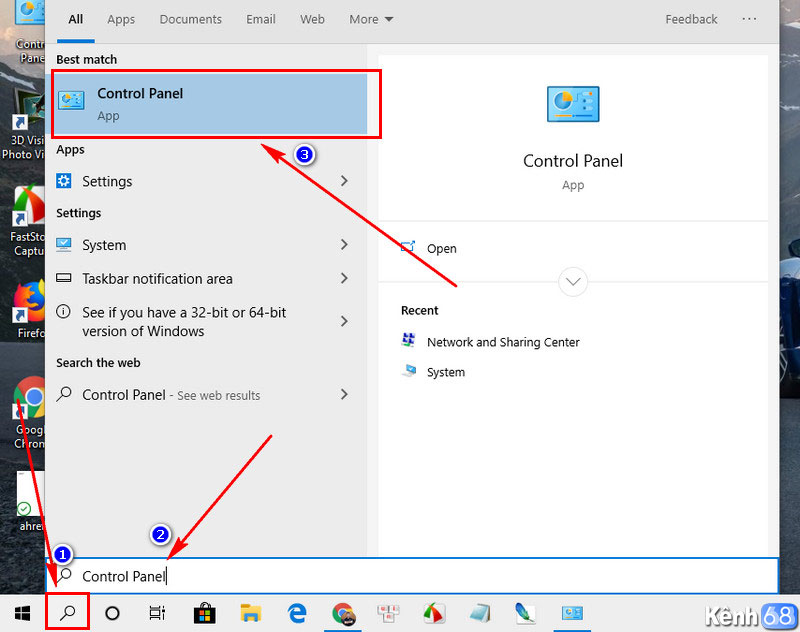Click the taskbar search magnifier icon

68,612
